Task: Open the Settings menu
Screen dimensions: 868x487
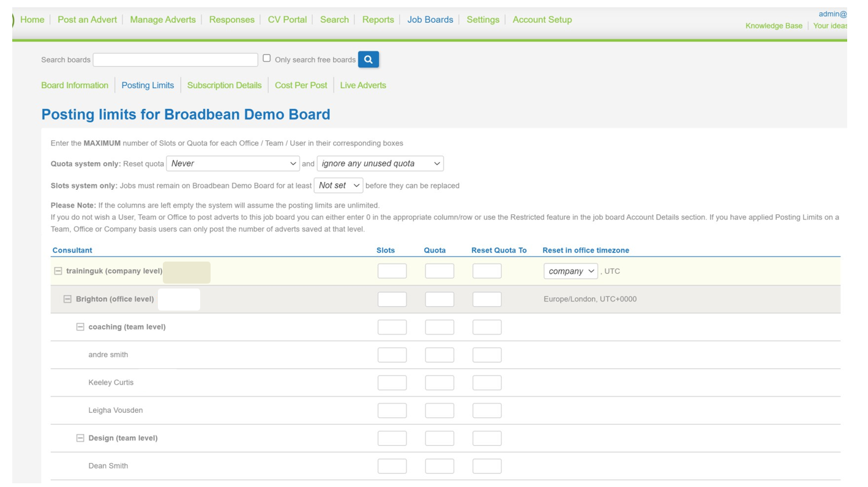Action: [x=483, y=19]
